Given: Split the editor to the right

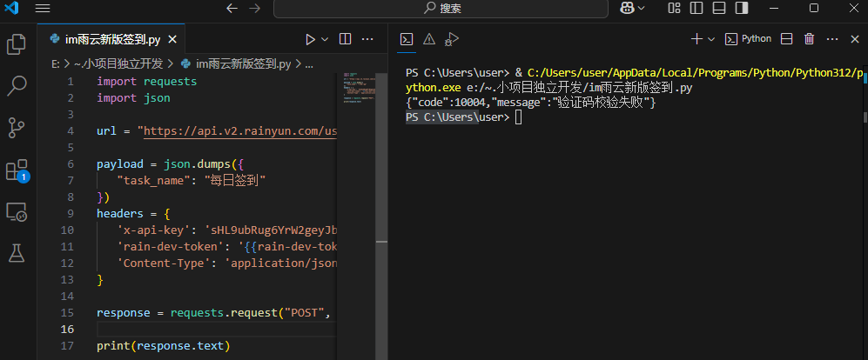Looking at the screenshot, I should pos(345,39).
